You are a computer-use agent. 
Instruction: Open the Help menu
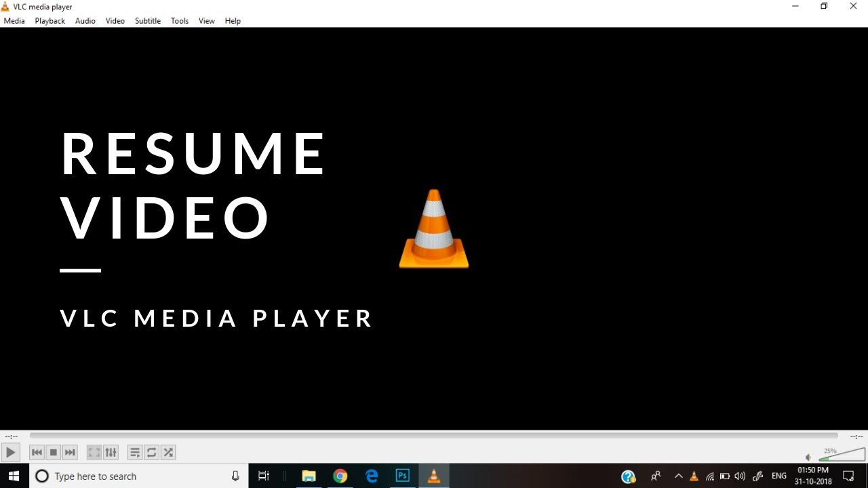tap(233, 21)
